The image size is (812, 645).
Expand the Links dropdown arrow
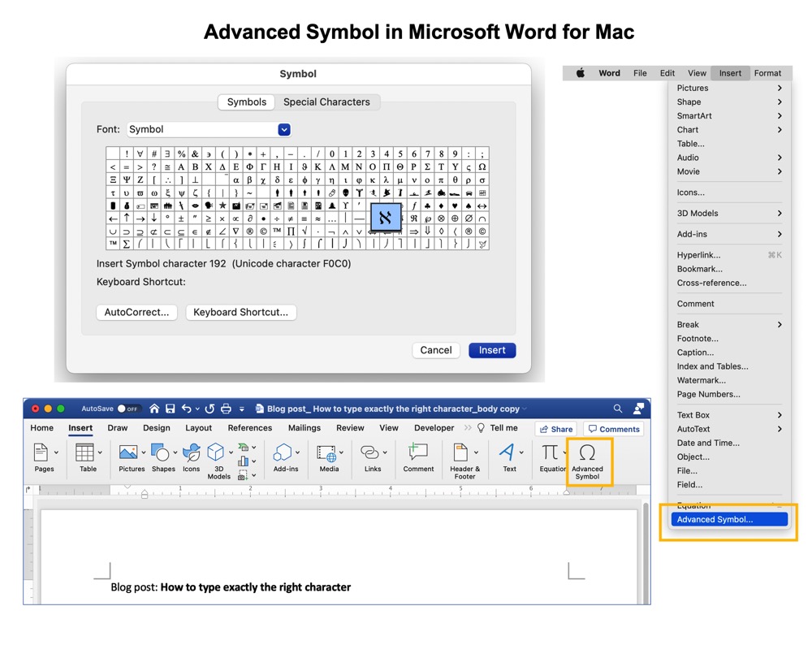coord(385,452)
